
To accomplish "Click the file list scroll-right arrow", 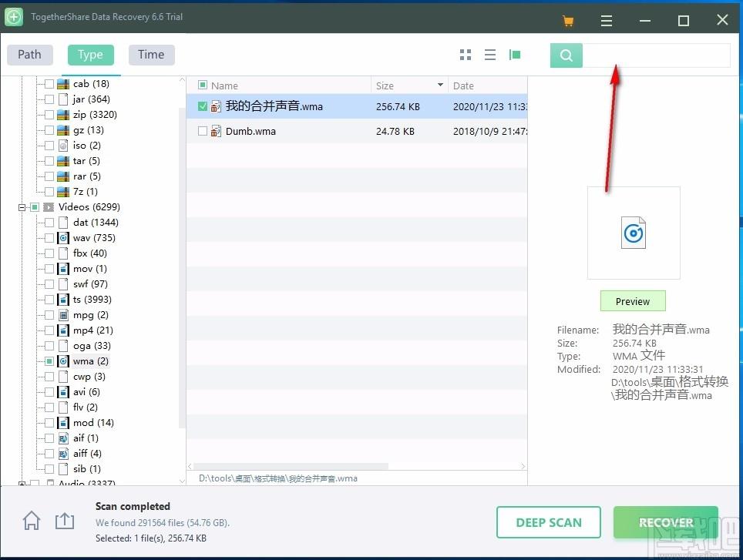I will pyautogui.click(x=523, y=466).
